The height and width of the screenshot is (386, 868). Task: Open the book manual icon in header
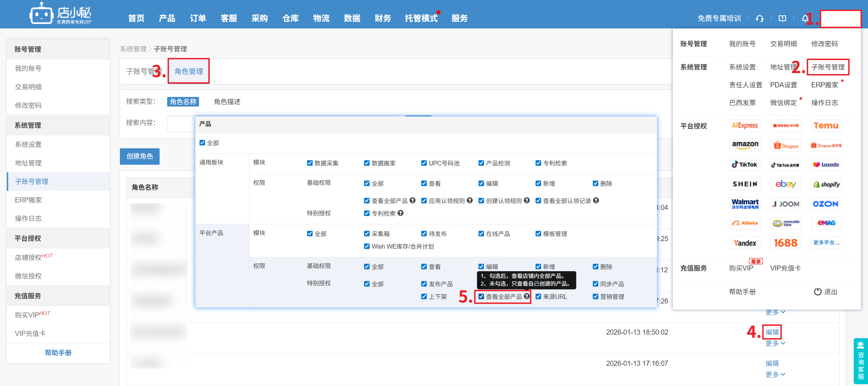tap(782, 18)
